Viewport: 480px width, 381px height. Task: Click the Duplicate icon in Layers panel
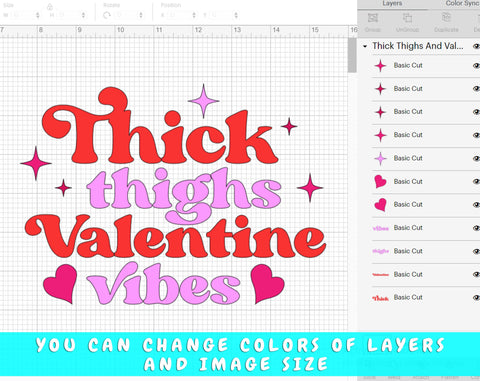tap(446, 18)
